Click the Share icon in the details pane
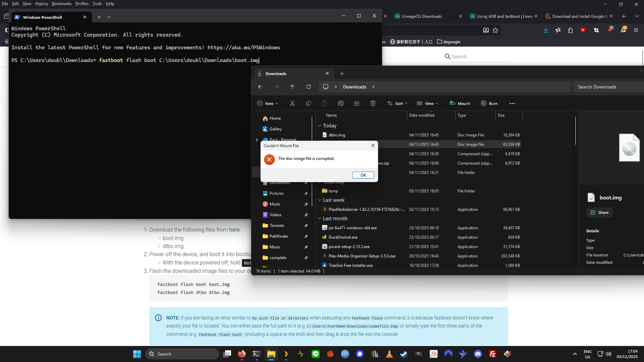Screen dimensions: 644x362 pyautogui.click(x=599, y=212)
